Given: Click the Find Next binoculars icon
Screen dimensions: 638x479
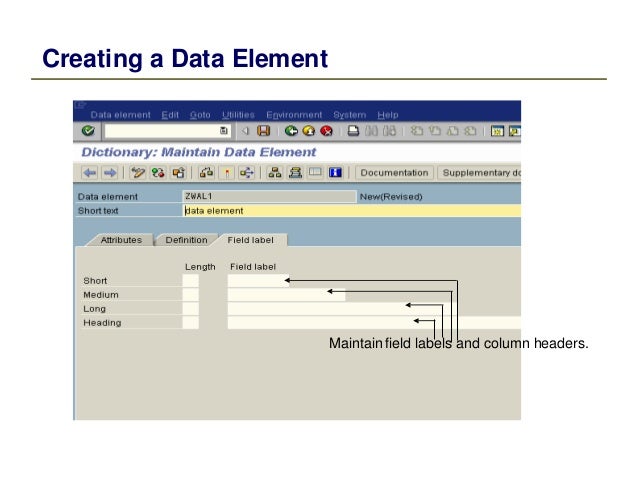Looking at the screenshot, I should (x=389, y=131).
